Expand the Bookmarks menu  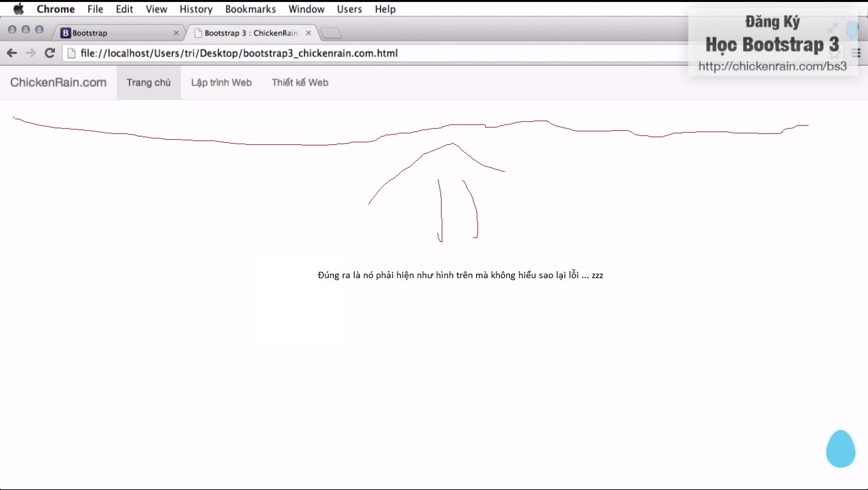pyautogui.click(x=250, y=9)
